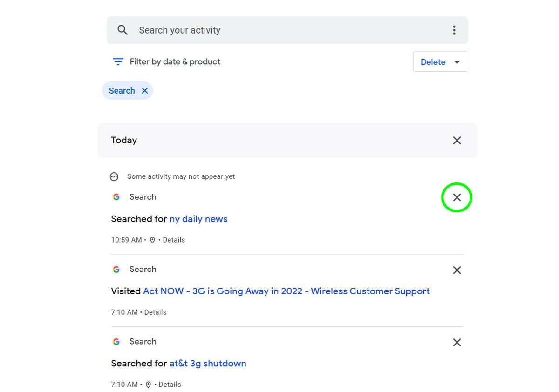Screen dimensions: 559x392
Task: Click Details on the 7:10 AM visited entry
Action: (x=155, y=312)
